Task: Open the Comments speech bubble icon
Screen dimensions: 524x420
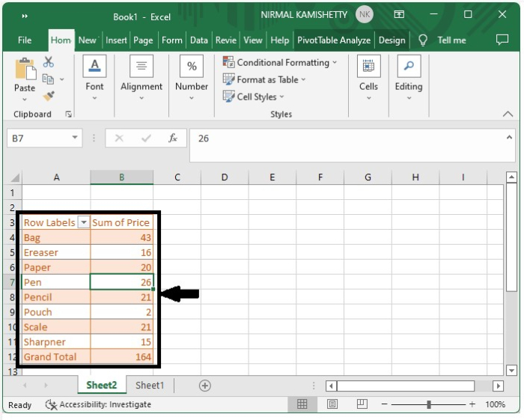Action: click(502, 40)
